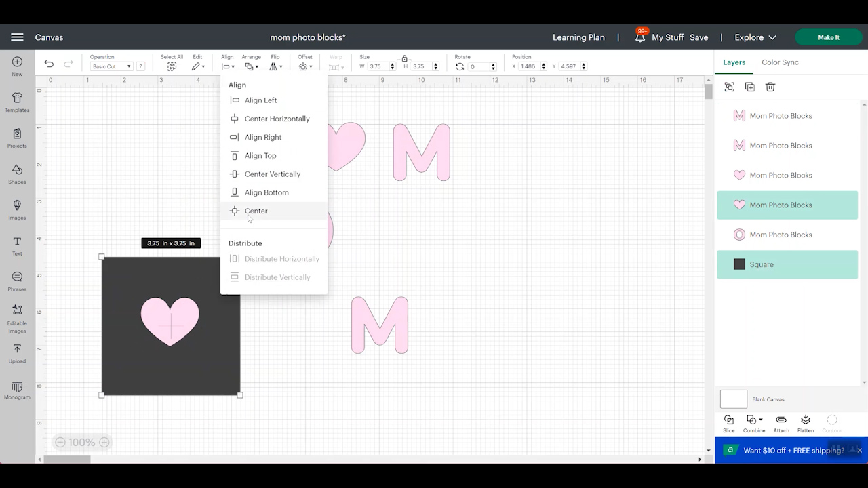Switch to the Color Sync tab

(780, 62)
